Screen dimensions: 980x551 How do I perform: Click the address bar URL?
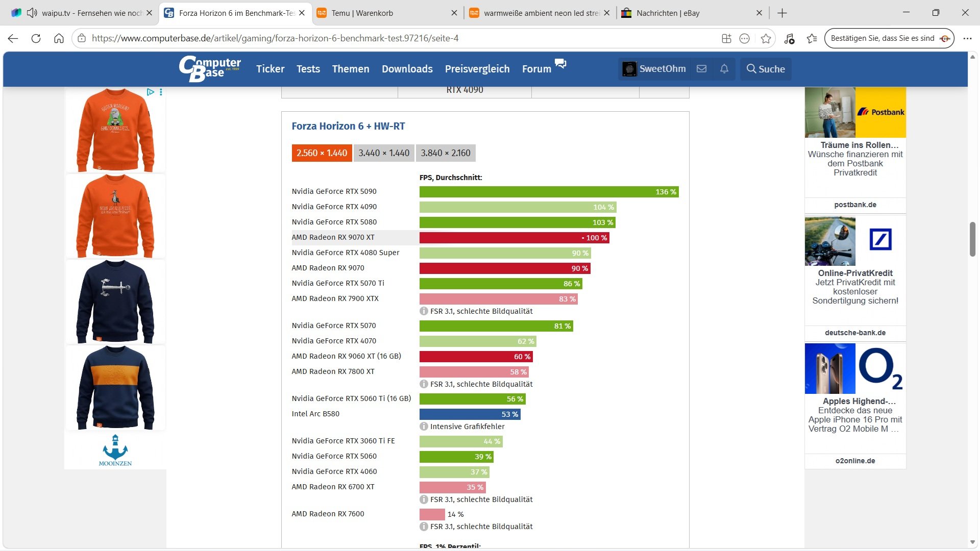(x=275, y=38)
